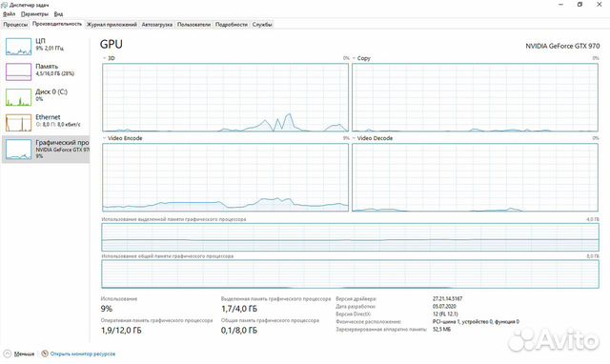
Task: Click the shared GPU memory usage graph
Action: tap(350, 274)
